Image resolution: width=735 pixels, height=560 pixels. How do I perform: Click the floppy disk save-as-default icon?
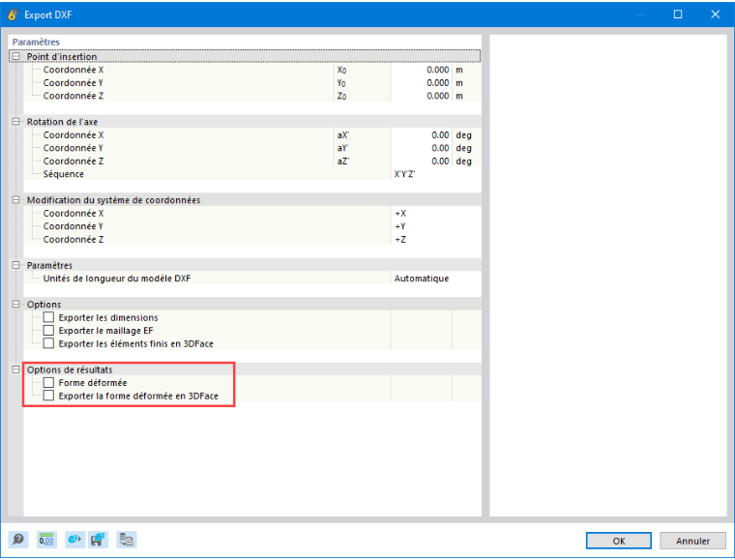click(98, 540)
